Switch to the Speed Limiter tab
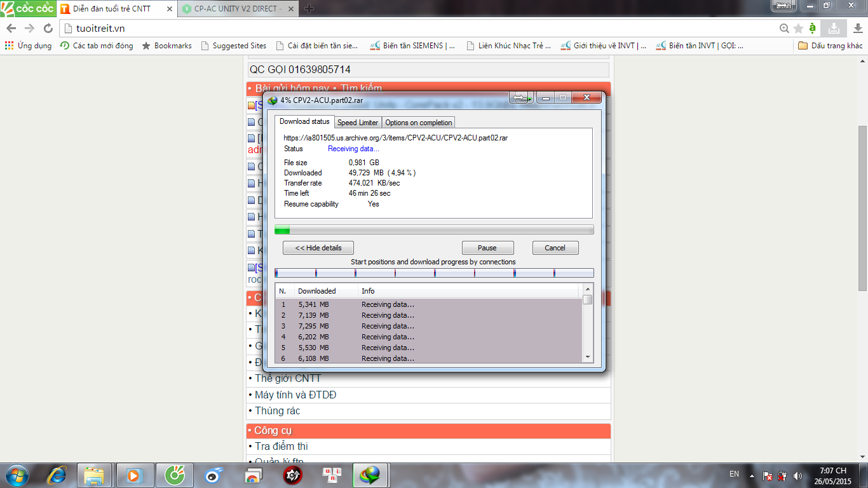The width and height of the screenshot is (868, 488). (357, 123)
